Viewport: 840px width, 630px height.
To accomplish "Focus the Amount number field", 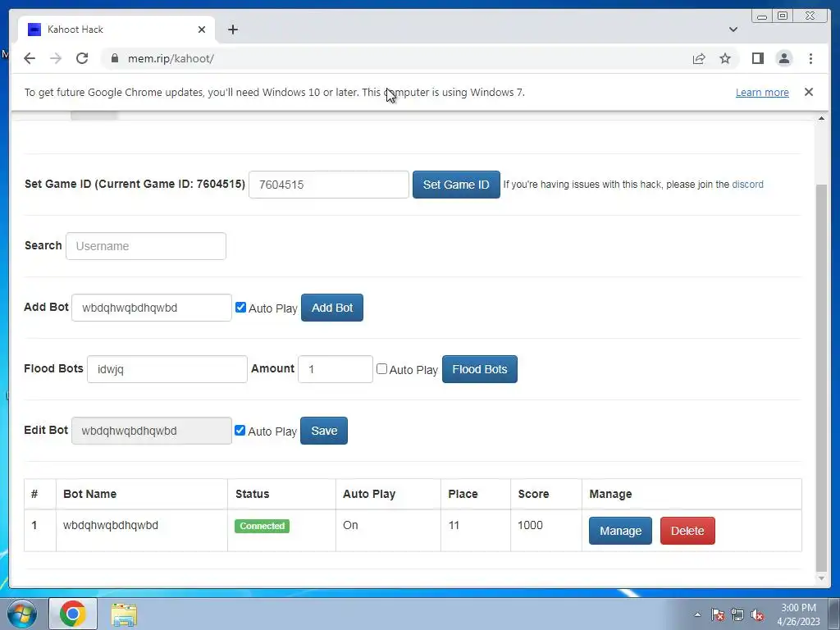I will (x=336, y=369).
